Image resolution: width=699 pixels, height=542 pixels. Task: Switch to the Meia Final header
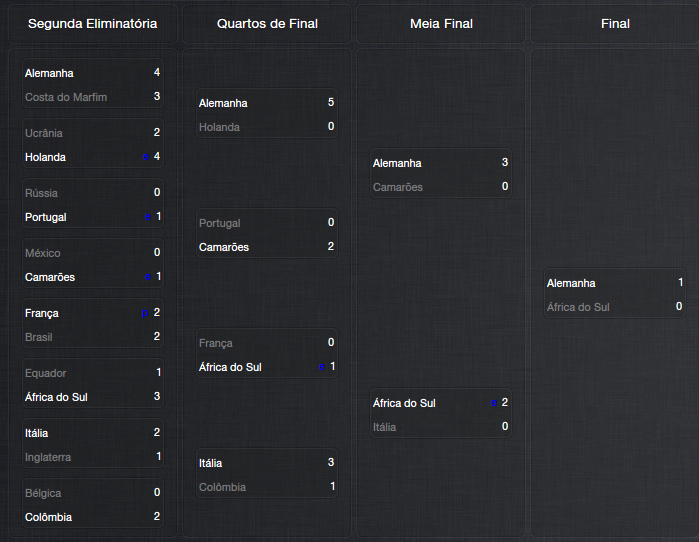click(x=441, y=23)
